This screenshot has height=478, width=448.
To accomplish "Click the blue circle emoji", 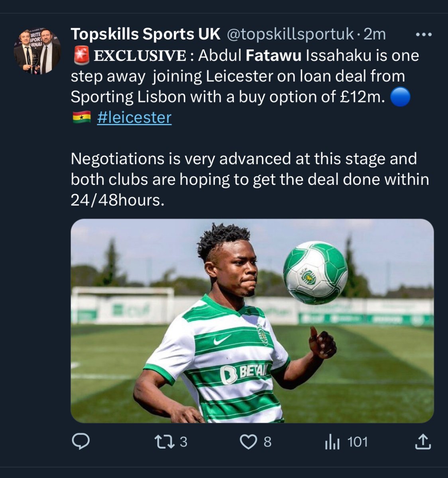I will click(x=400, y=97).
